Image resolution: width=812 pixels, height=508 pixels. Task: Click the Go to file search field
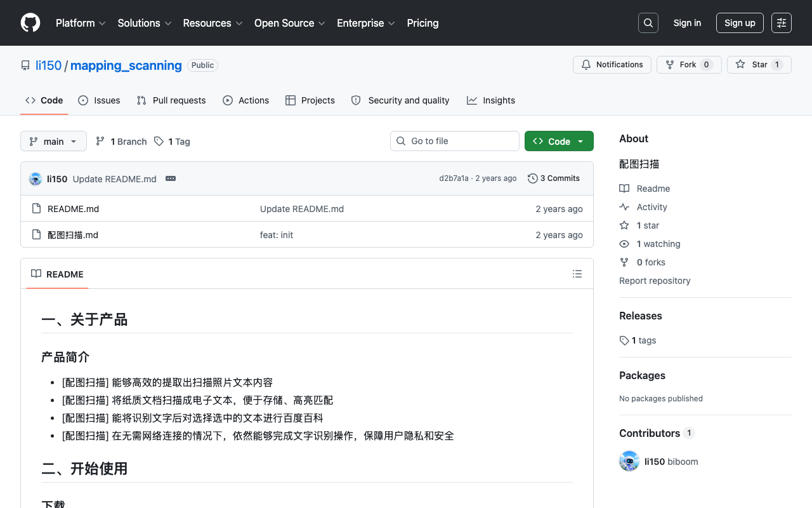[x=455, y=141]
